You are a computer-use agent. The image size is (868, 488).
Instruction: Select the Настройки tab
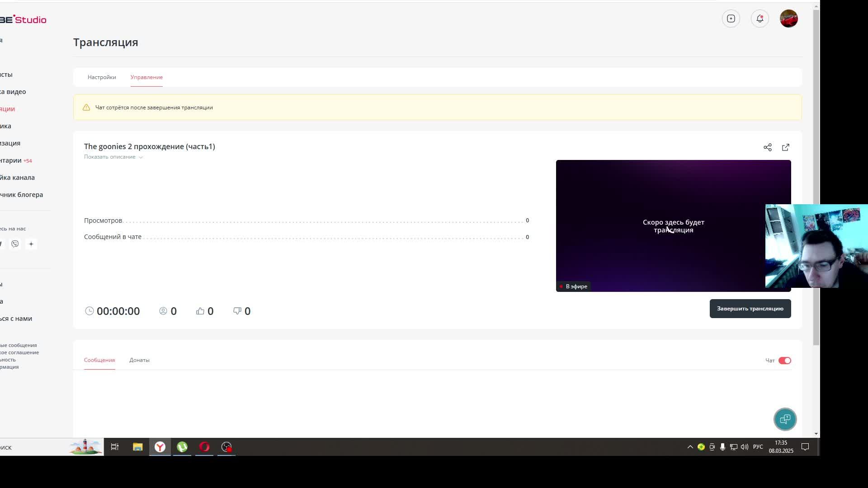(x=101, y=77)
